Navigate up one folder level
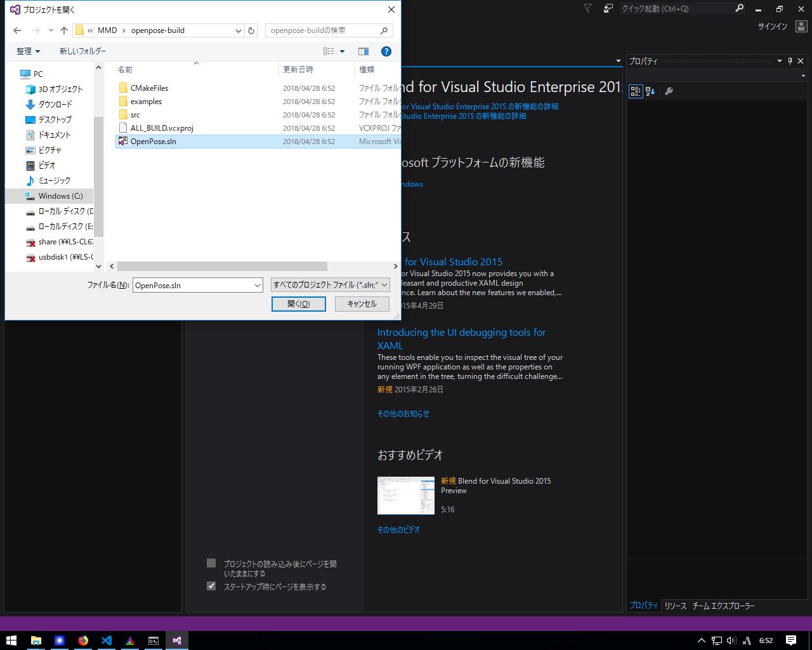This screenshot has width=812, height=650. [x=64, y=30]
